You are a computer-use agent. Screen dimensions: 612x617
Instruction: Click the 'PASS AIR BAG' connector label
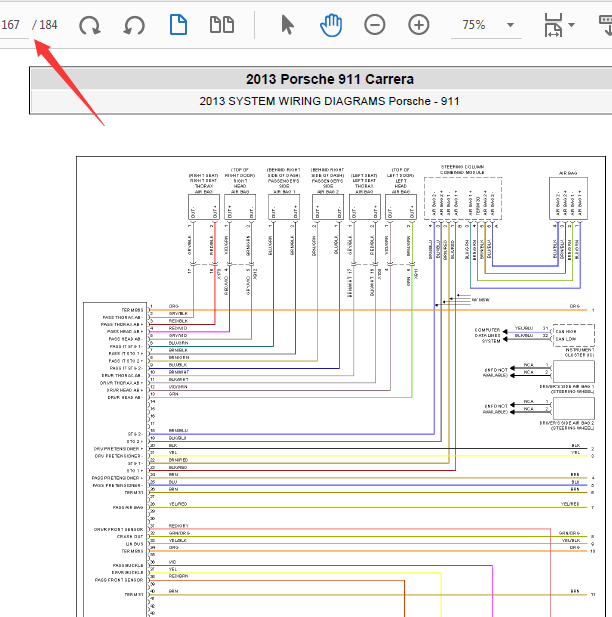(128, 508)
